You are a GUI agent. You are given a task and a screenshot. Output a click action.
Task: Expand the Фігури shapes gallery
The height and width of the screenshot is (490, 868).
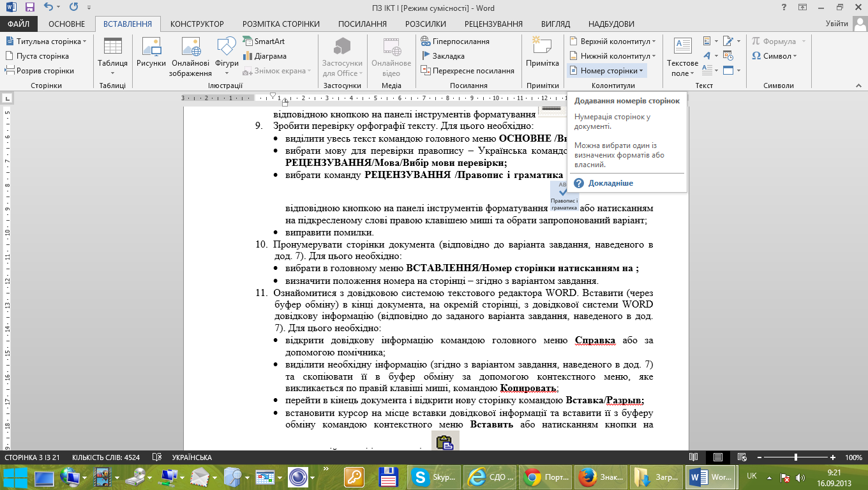(227, 57)
